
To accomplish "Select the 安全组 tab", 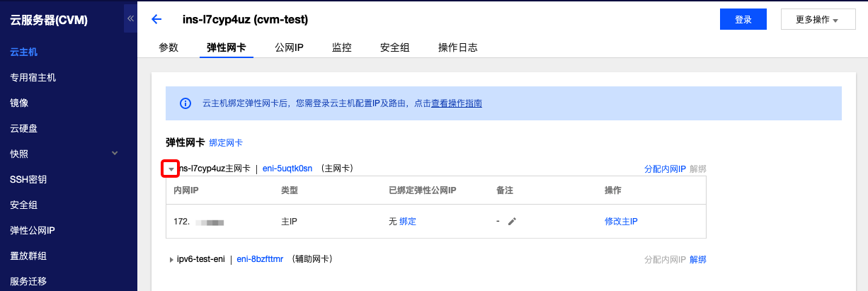I will [395, 47].
